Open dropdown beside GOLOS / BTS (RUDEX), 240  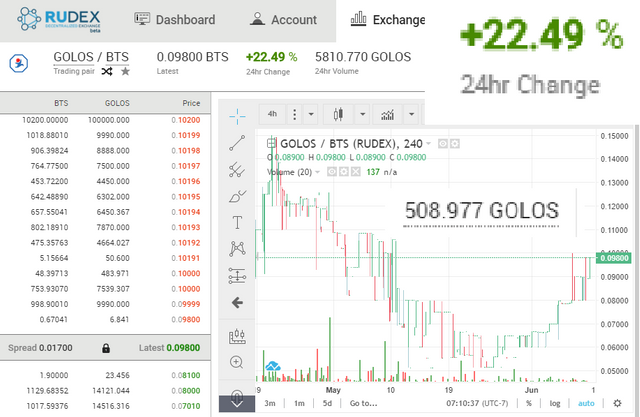point(429,144)
